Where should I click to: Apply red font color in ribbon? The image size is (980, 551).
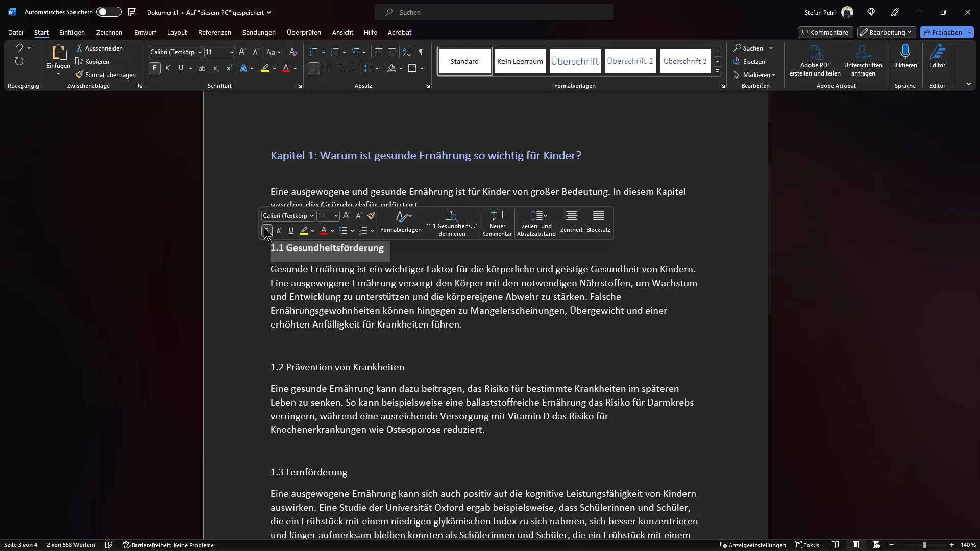click(286, 68)
